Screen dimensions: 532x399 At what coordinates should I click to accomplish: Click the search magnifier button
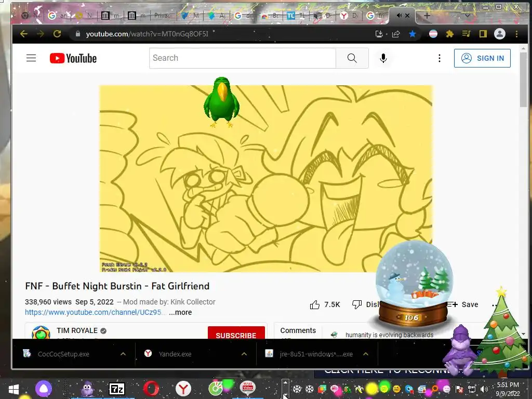pos(352,58)
